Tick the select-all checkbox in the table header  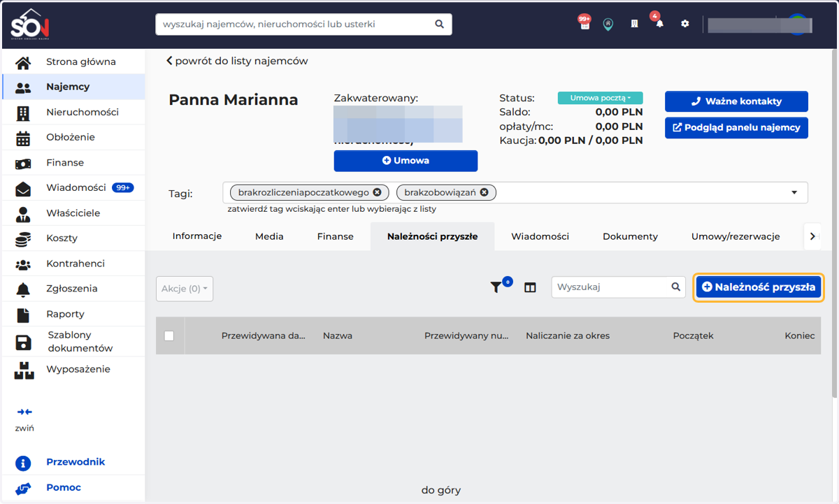point(168,336)
